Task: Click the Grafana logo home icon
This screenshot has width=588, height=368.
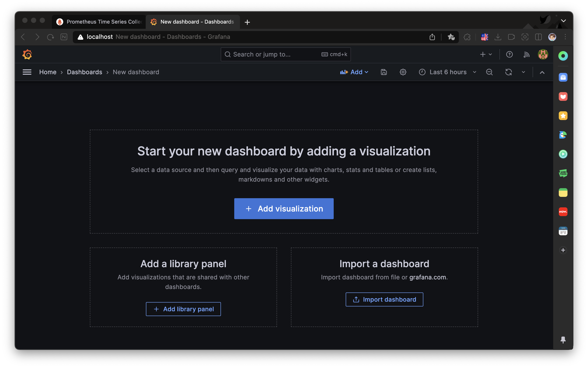Action: tap(27, 54)
